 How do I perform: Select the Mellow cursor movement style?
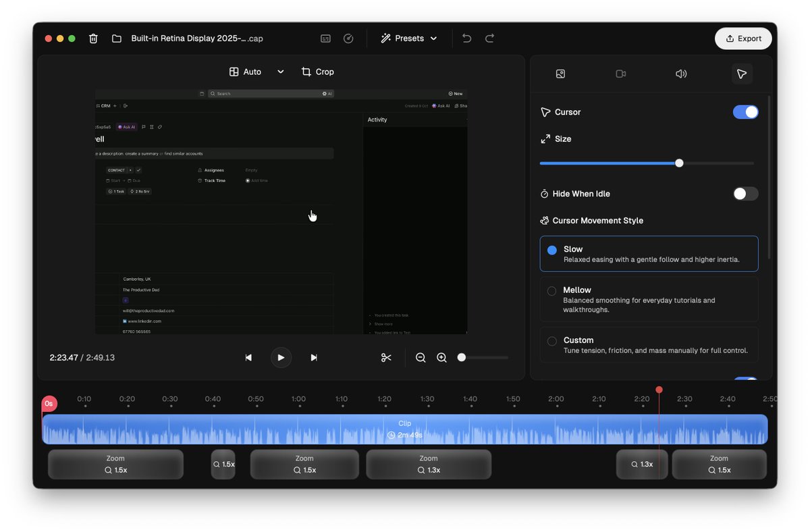[649, 299]
